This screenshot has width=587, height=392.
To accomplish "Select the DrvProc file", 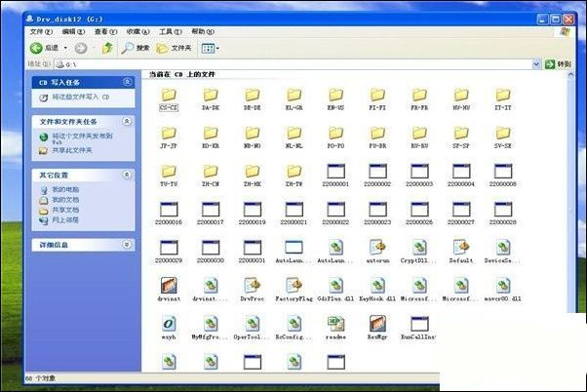I will click(253, 291).
